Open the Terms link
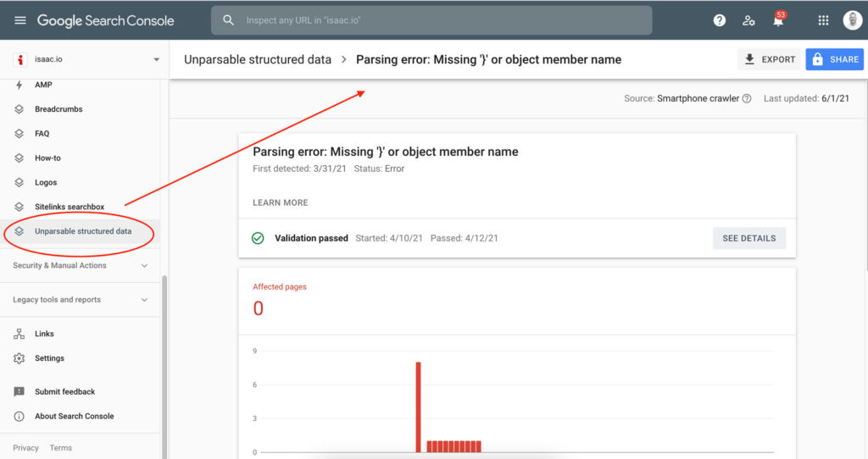 pos(61,448)
